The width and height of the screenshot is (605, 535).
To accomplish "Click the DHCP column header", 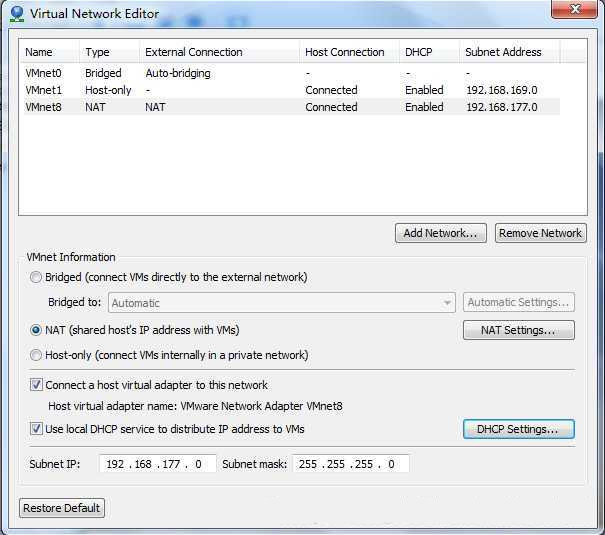I will tap(429, 52).
